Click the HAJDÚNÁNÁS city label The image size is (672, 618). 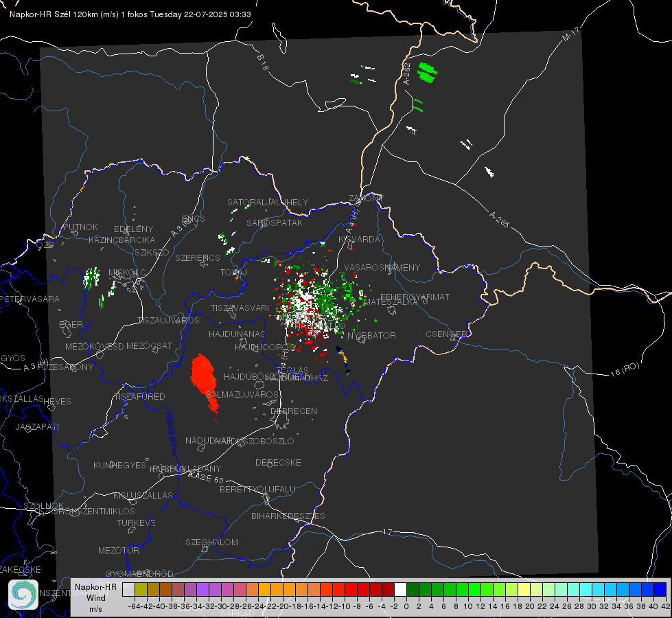tap(237, 334)
